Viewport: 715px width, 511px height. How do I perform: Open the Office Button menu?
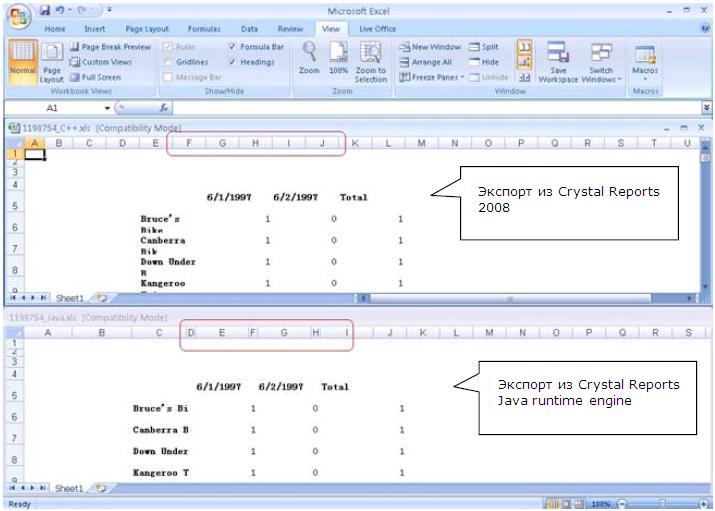click(18, 16)
